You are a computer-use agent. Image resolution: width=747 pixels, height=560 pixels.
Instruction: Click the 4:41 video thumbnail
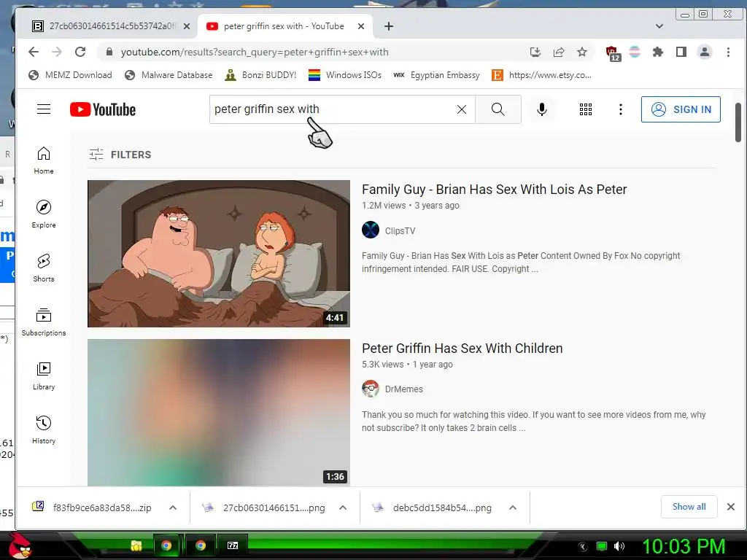tap(219, 253)
